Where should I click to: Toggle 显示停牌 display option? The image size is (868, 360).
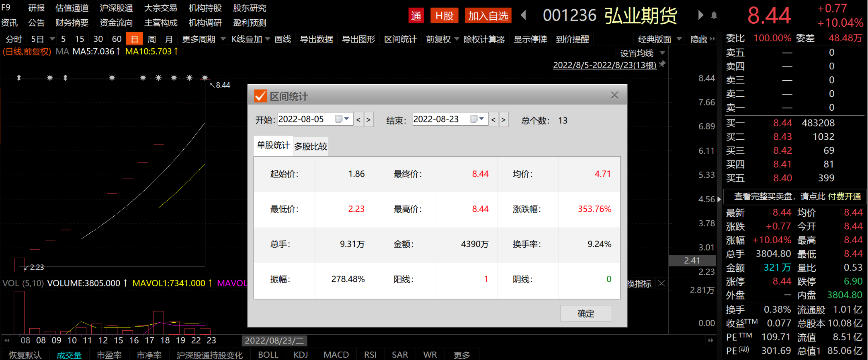pos(530,39)
